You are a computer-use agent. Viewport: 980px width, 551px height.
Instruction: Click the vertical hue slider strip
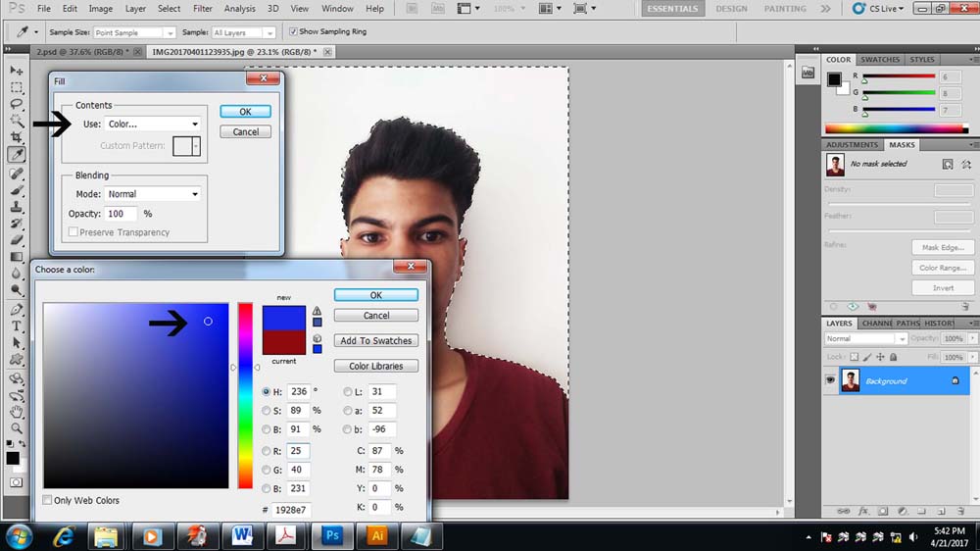pyautogui.click(x=245, y=395)
